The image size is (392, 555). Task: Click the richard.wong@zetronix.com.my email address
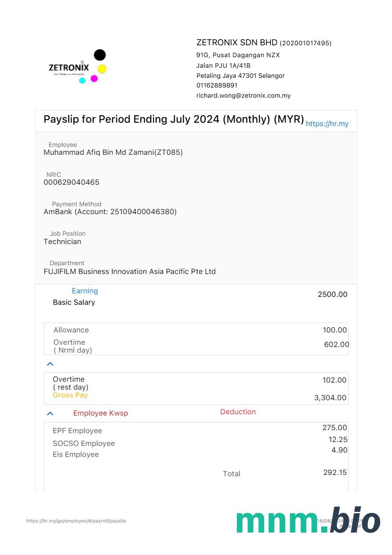point(243,95)
